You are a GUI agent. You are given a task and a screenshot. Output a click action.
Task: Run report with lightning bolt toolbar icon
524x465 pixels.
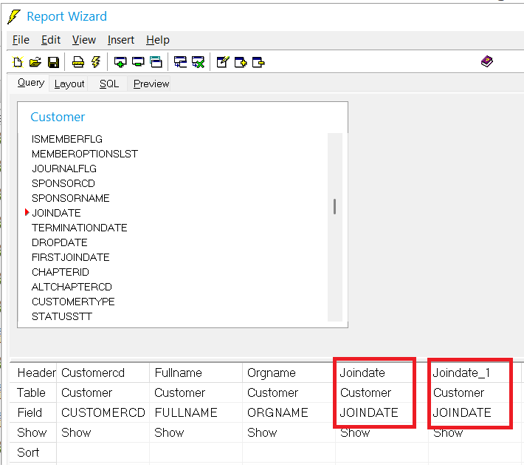pyautogui.click(x=96, y=62)
